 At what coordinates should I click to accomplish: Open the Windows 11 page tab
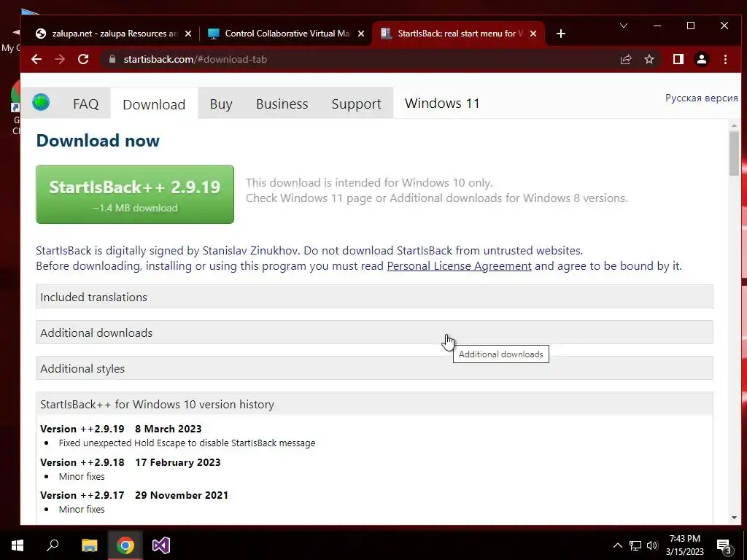point(442,104)
